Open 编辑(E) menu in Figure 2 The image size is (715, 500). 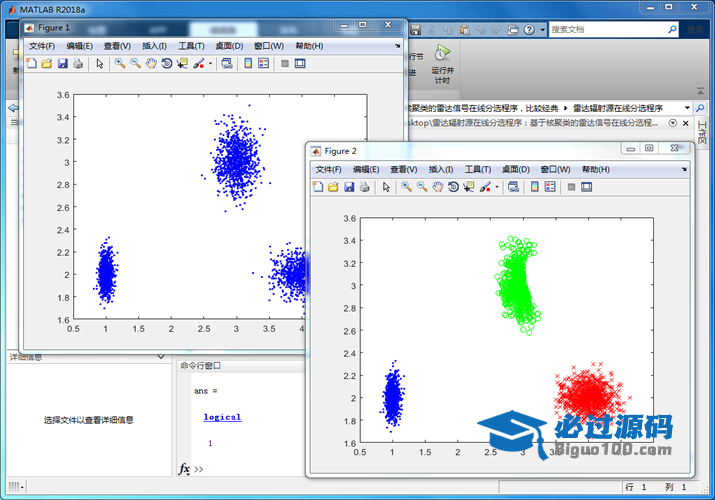click(366, 170)
